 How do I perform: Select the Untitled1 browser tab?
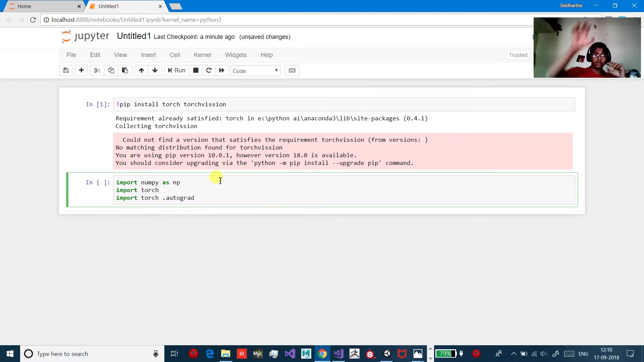[125, 6]
